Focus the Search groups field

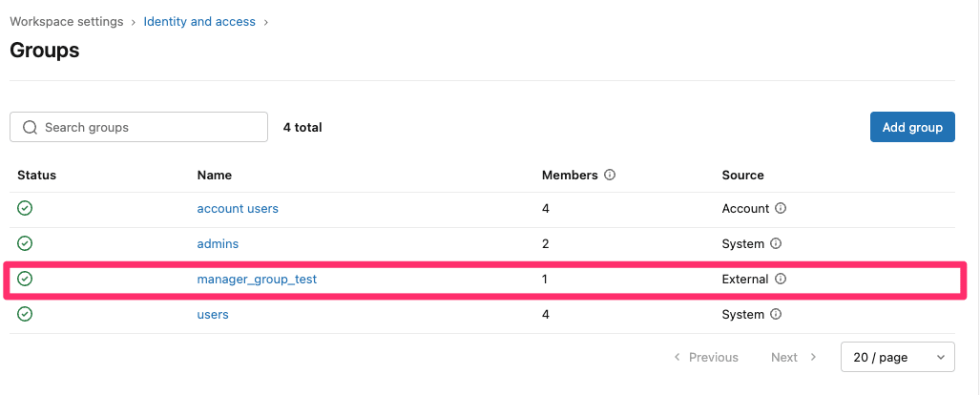click(x=138, y=127)
